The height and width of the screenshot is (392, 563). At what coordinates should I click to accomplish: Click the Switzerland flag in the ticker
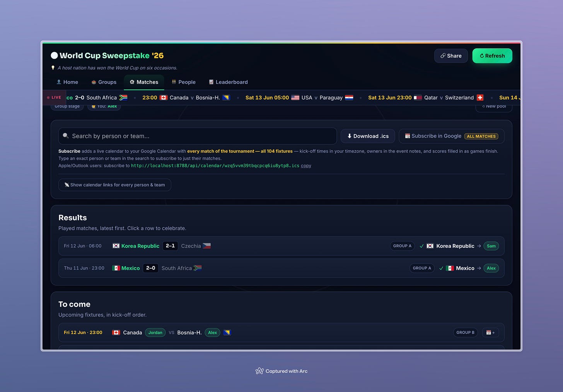tap(480, 97)
